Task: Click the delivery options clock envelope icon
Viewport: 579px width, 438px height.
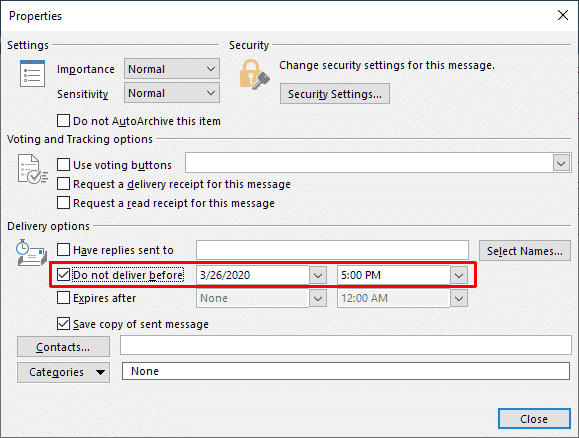Action: click(31, 253)
